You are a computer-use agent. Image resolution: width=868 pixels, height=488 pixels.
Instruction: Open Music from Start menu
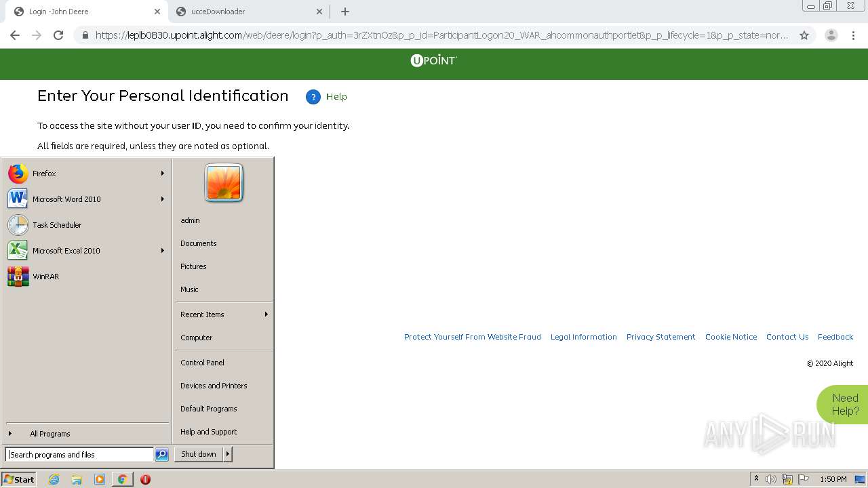(x=189, y=289)
